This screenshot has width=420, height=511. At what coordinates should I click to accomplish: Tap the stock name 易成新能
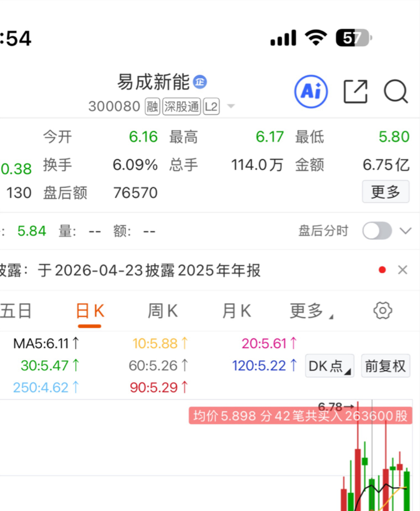(x=153, y=82)
